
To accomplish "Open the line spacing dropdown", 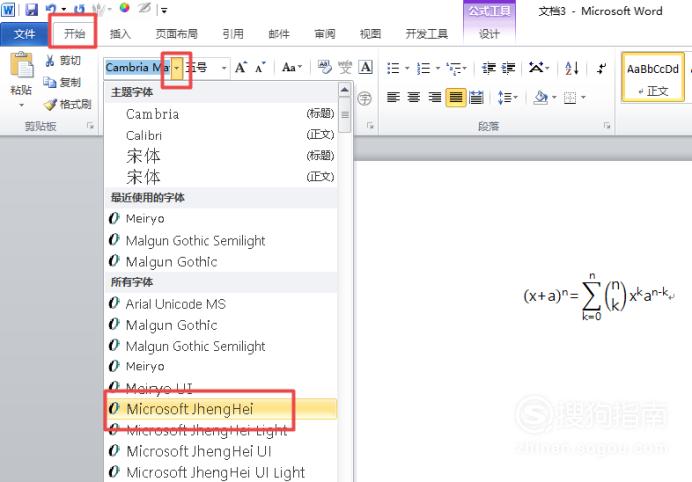I will 508,97.
